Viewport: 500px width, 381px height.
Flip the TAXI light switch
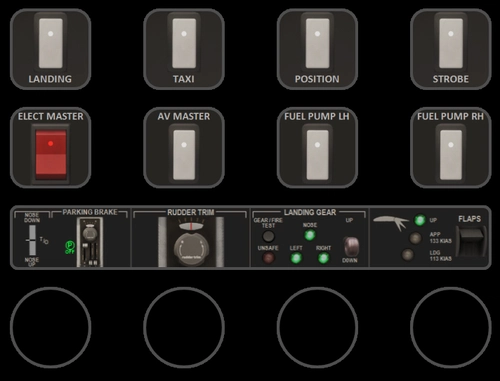point(184,43)
